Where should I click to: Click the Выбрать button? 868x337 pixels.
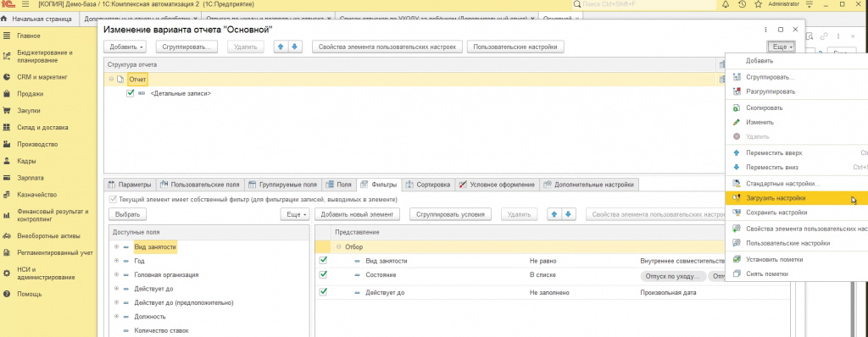click(x=127, y=214)
